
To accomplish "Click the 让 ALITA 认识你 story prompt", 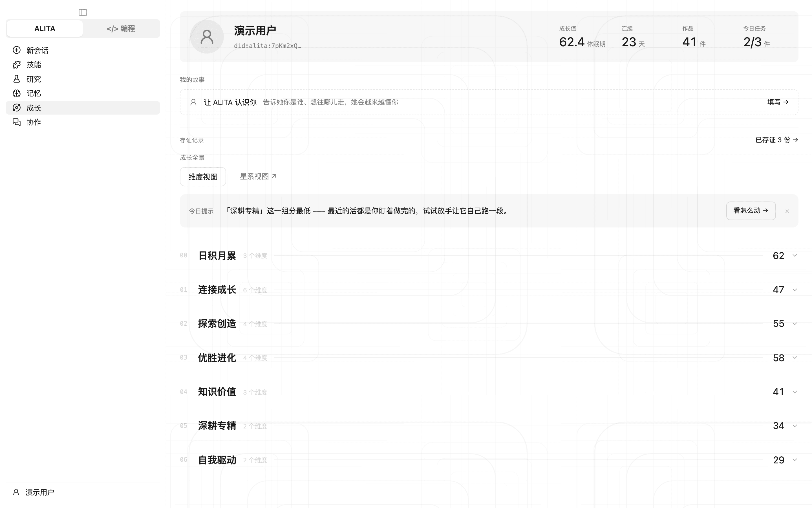I will (489, 102).
